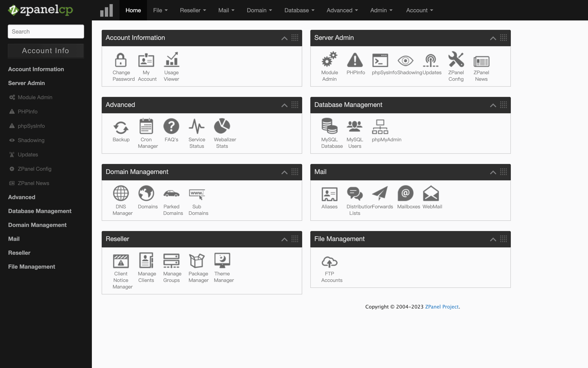Viewport: 588px width, 368px height.
Task: Open the DNS Manager globe icon
Action: click(x=121, y=193)
